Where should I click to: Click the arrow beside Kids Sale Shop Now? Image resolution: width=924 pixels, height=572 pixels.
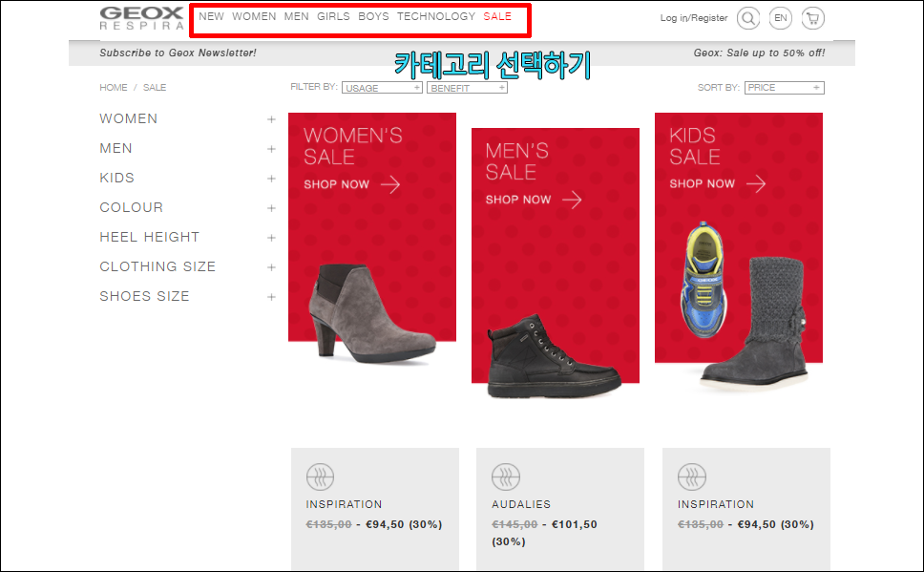[x=756, y=184]
